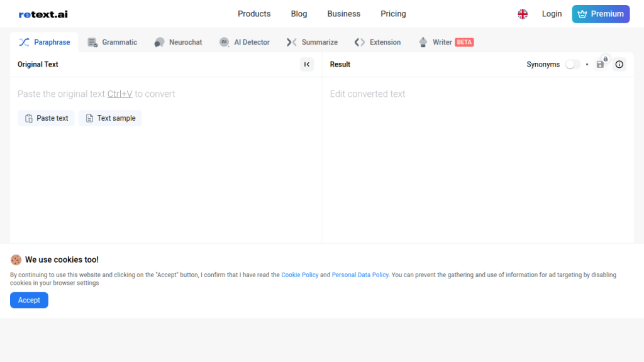This screenshot has width=644, height=362.
Task: Switch to the Grammatic tab
Action: click(x=113, y=42)
